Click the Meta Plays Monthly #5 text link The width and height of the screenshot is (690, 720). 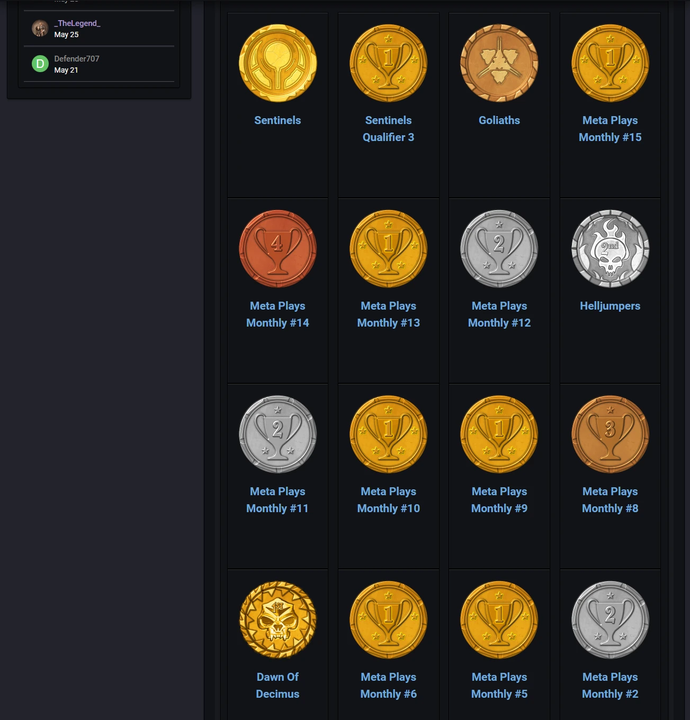pyautogui.click(x=499, y=685)
